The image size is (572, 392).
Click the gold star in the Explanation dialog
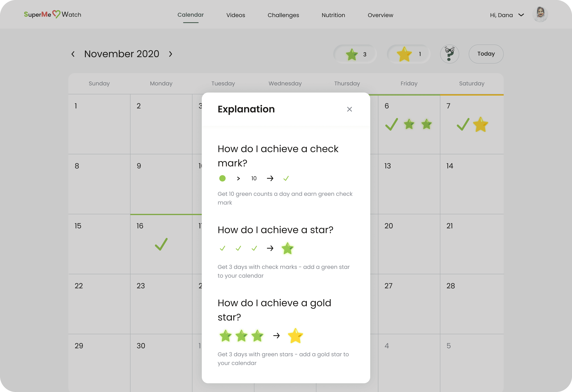coord(295,336)
